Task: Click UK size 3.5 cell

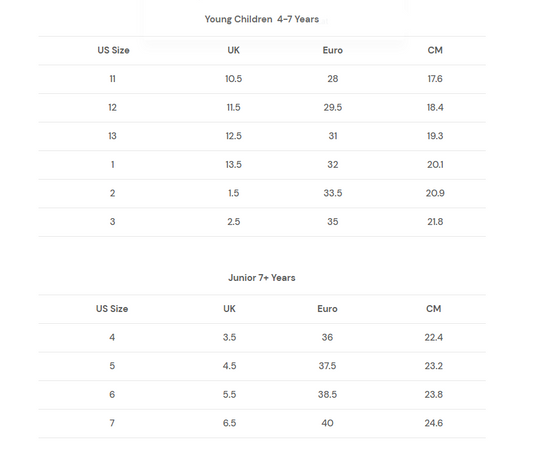Action: pos(229,337)
